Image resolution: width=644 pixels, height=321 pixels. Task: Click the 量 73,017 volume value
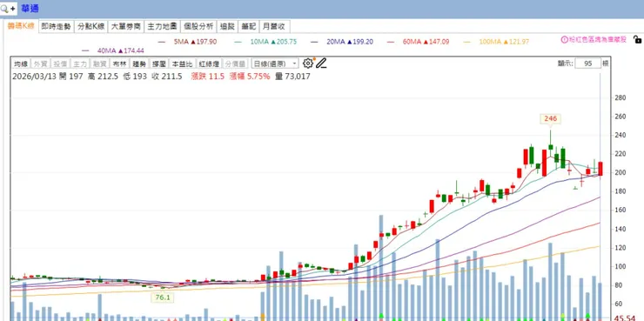(292, 77)
